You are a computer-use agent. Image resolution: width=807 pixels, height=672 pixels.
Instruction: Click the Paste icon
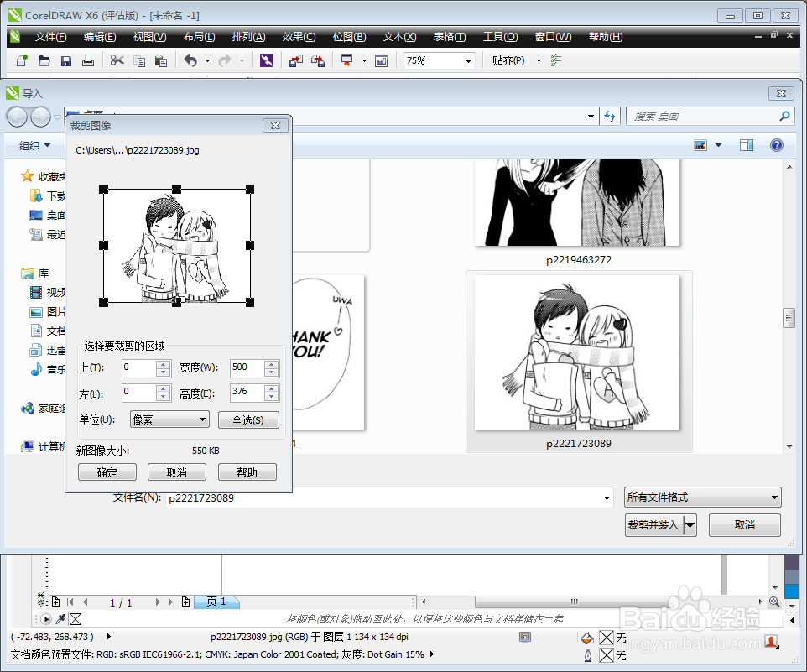tap(159, 60)
